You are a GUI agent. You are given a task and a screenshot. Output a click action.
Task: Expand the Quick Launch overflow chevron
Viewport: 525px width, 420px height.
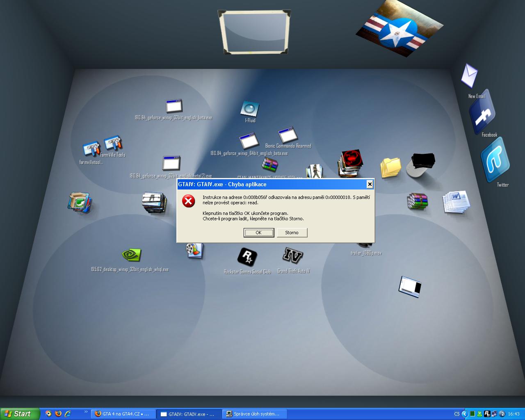coord(86,412)
